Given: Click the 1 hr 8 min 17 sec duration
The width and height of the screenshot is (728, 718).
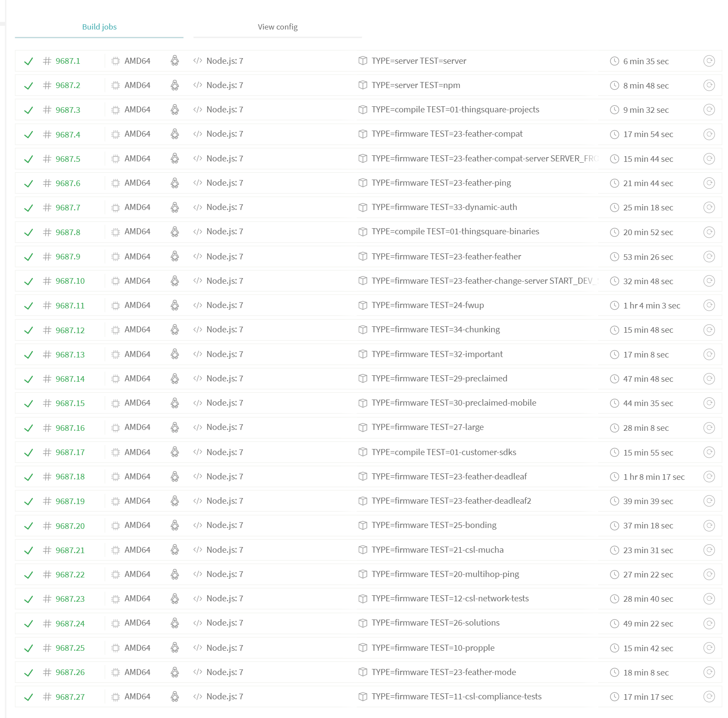Looking at the screenshot, I should point(654,477).
